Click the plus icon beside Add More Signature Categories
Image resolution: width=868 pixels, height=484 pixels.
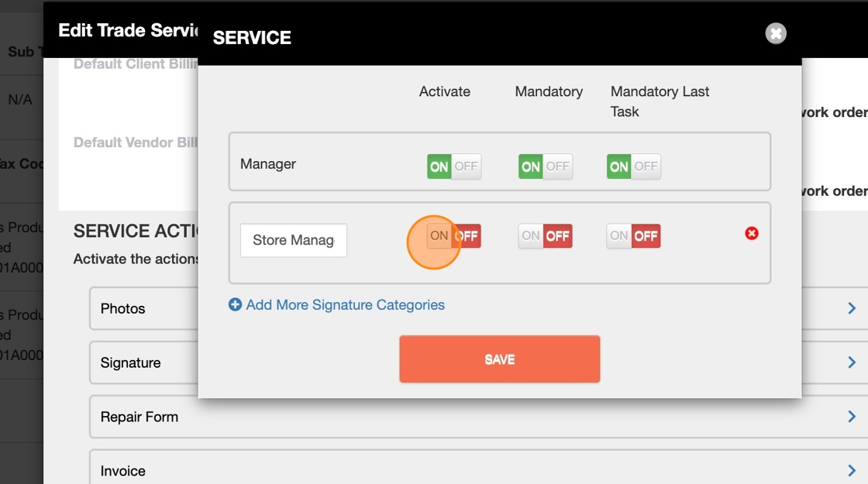[x=235, y=305]
